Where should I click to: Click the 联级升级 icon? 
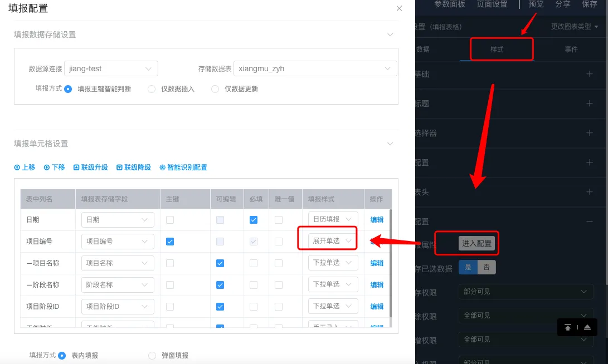(76, 168)
